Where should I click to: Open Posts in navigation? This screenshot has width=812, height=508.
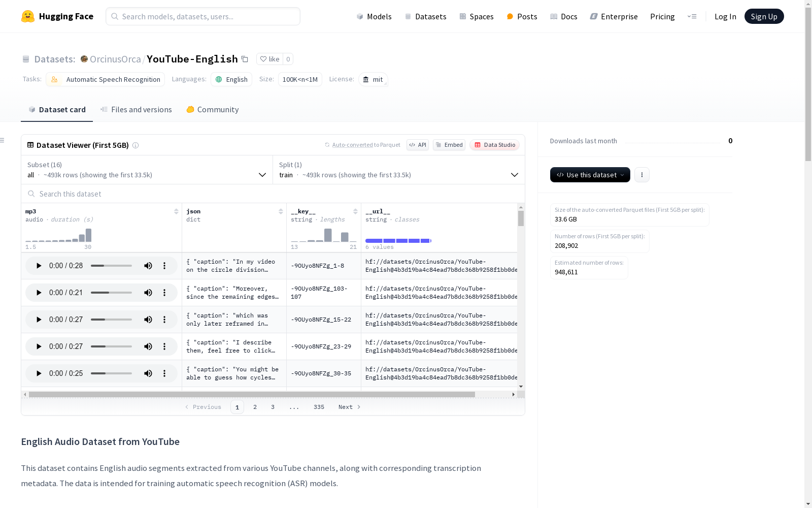click(522, 16)
